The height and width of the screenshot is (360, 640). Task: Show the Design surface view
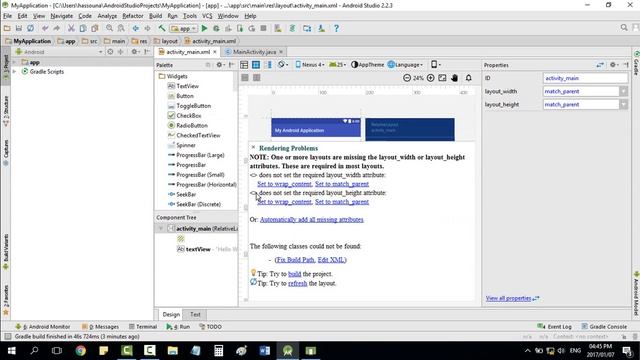(244, 64)
